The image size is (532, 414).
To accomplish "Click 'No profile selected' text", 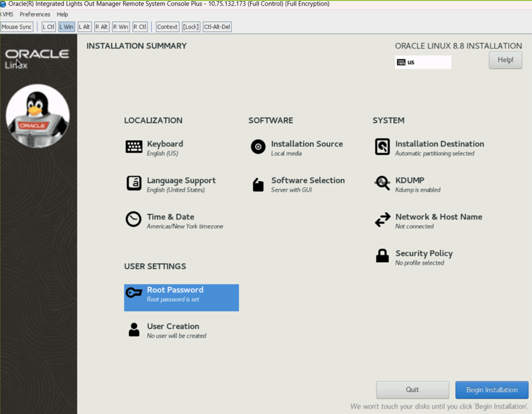I will click(x=419, y=263).
